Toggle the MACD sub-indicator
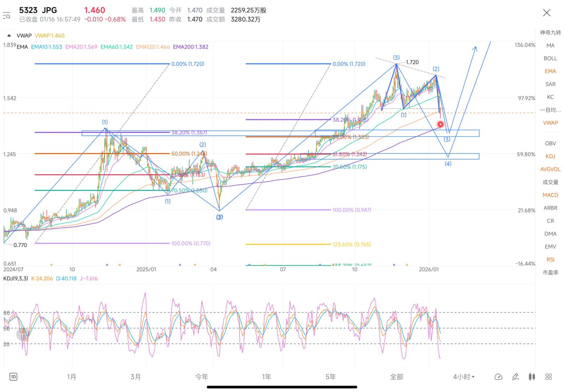The height and width of the screenshot is (392, 564). [550, 195]
